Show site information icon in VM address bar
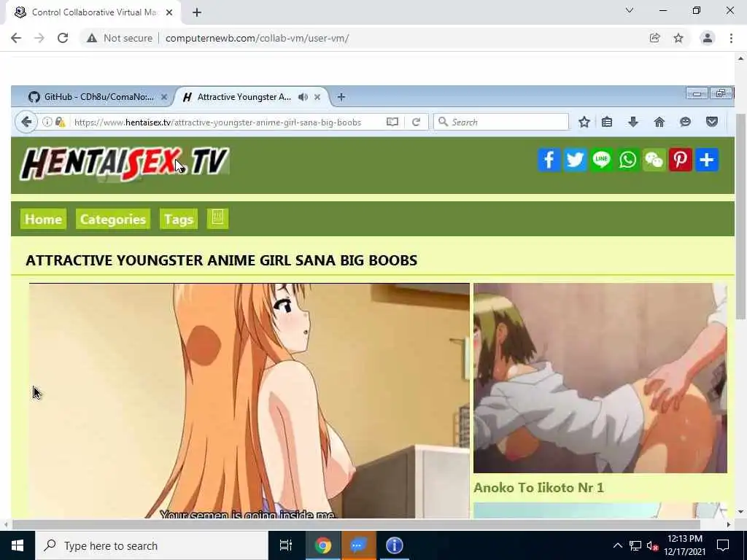747x560 pixels. 47,122
